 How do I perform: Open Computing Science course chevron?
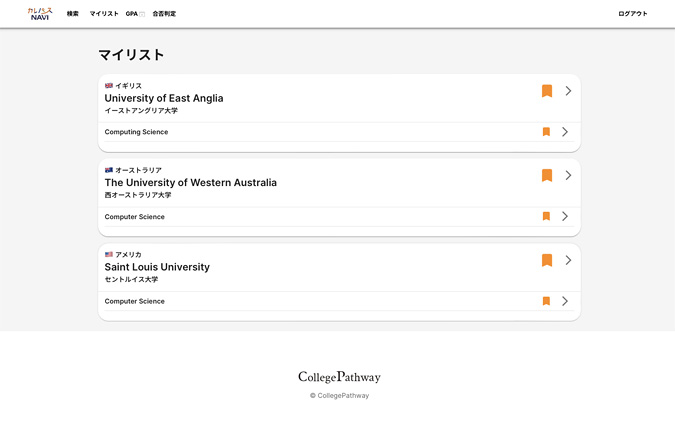pyautogui.click(x=565, y=132)
